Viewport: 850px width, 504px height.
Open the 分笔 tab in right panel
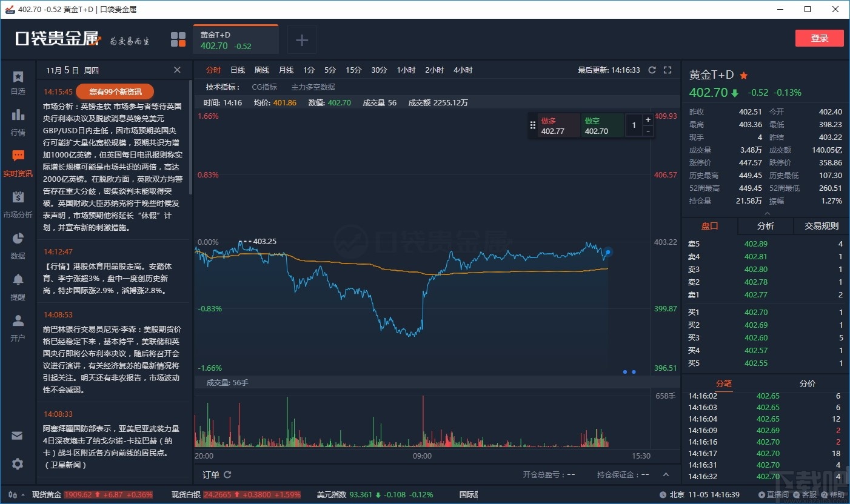coord(723,383)
